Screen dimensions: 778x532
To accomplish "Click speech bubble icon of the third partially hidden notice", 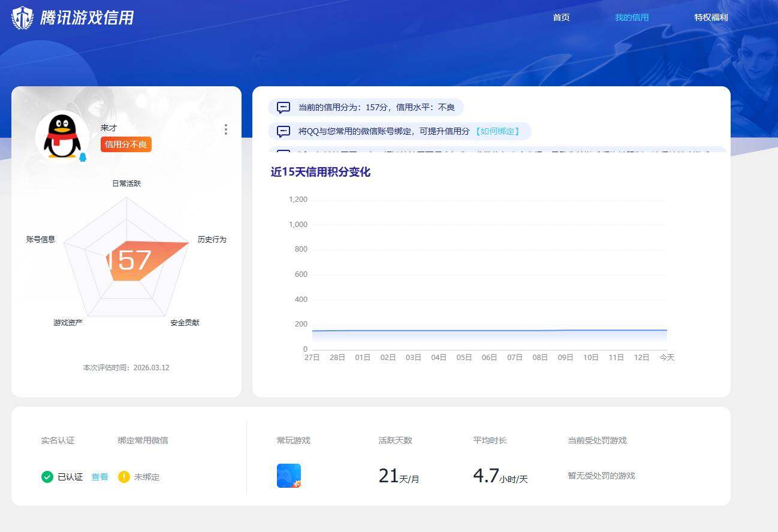I will (282, 153).
